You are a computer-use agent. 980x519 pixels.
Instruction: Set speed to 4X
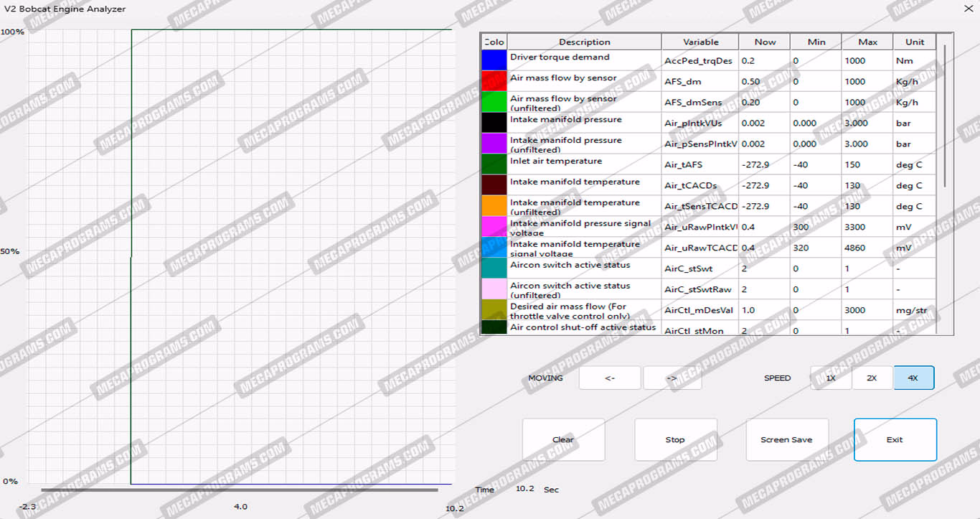913,378
